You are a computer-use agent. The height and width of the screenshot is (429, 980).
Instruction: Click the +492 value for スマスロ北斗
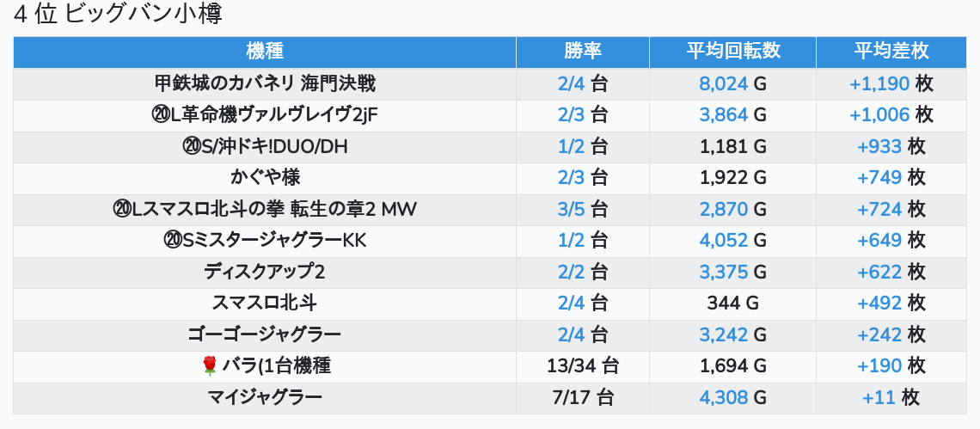tap(879, 303)
